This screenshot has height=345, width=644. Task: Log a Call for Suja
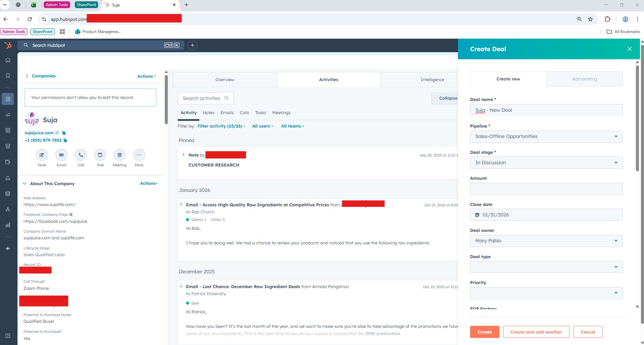[81, 155]
